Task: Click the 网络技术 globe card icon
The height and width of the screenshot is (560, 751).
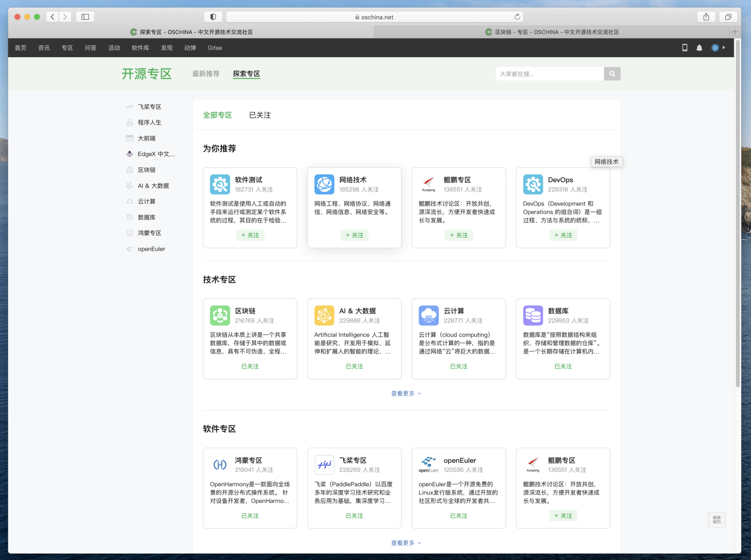Action: pos(324,184)
